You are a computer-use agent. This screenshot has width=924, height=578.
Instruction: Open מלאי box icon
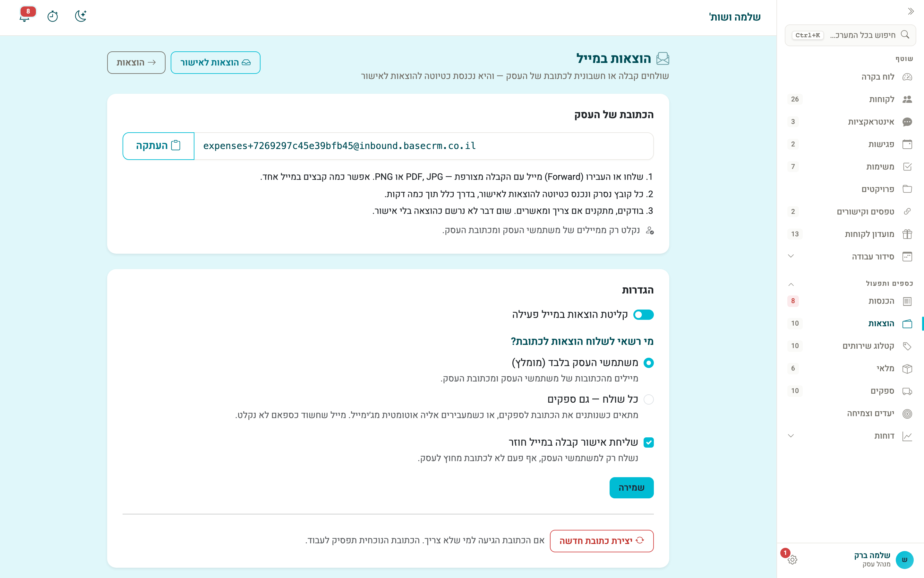[x=907, y=369]
